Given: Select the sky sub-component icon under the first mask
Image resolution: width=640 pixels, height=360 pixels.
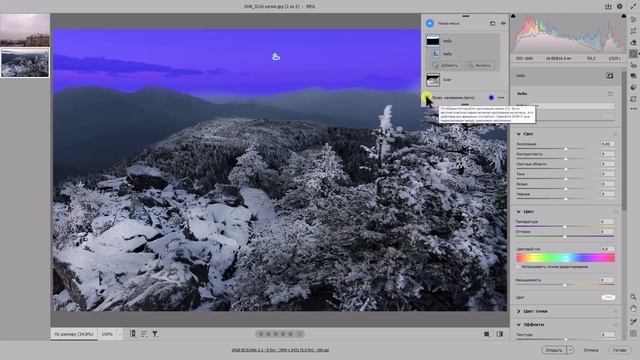Looking at the screenshot, I should point(436,54).
